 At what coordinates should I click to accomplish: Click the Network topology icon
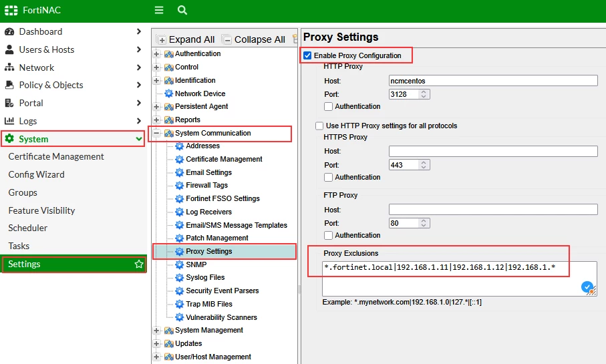[9, 67]
